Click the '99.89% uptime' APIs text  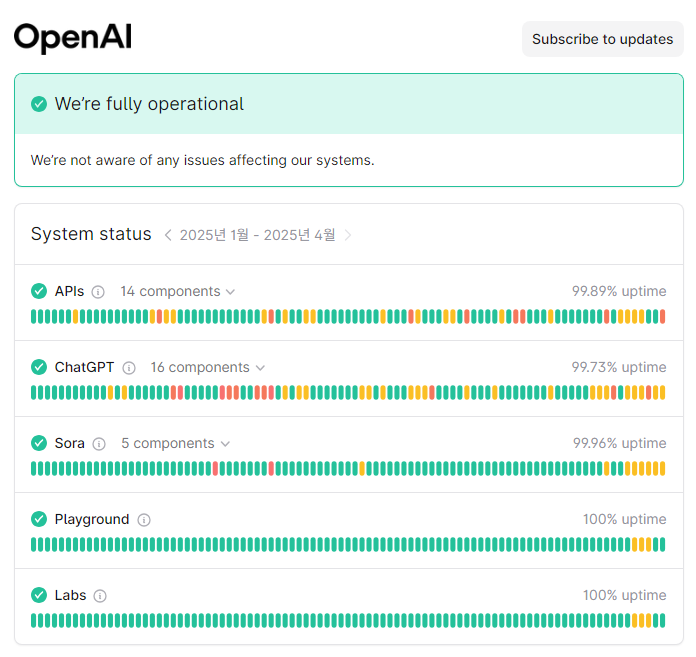pos(619,291)
